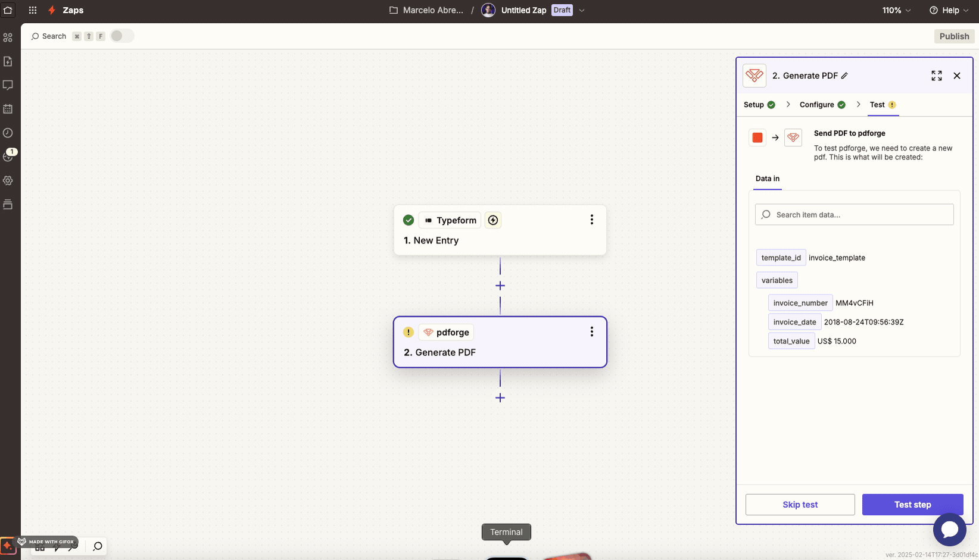Open the Zapier app switcher grid
Screen dimensions: 979x560
33,10
